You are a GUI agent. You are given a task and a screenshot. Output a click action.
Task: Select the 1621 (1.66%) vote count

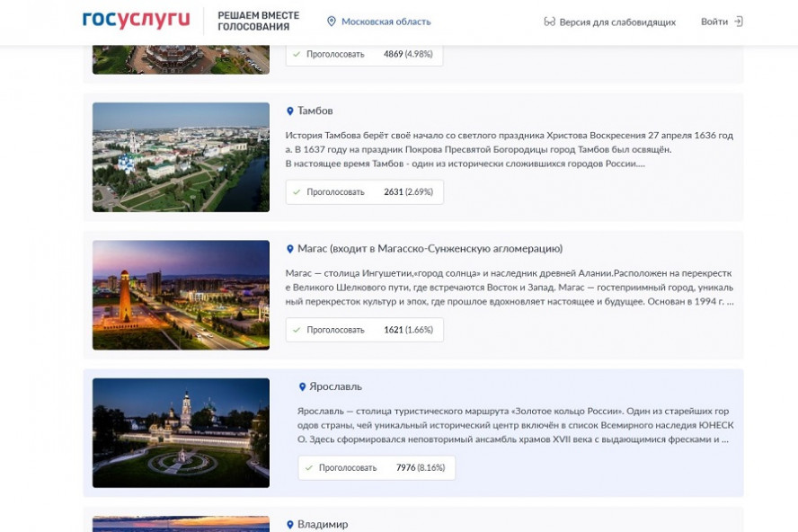(x=408, y=330)
